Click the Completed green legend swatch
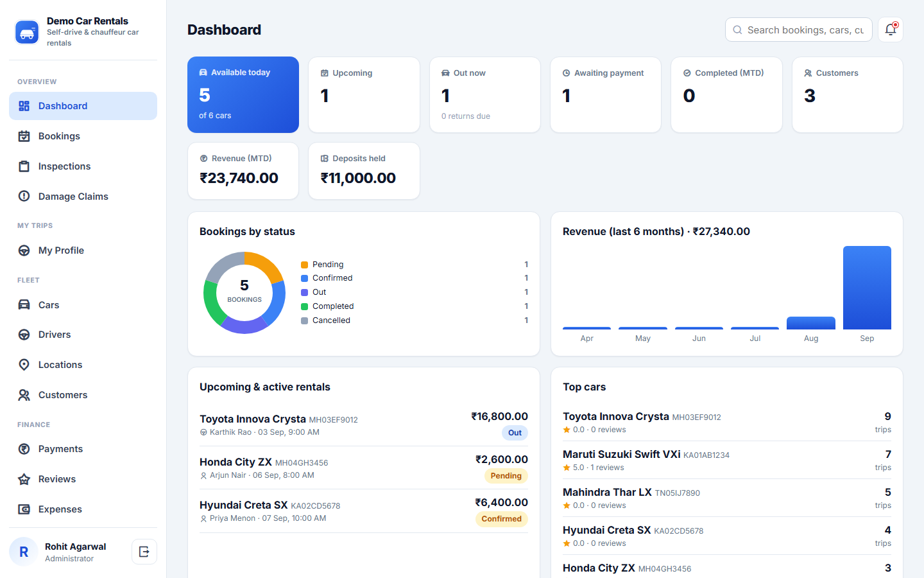The image size is (924, 578). pos(305,306)
